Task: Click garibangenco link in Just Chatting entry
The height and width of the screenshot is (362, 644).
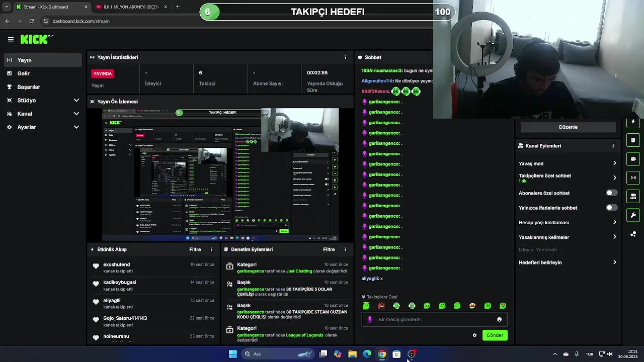Action: (x=251, y=271)
